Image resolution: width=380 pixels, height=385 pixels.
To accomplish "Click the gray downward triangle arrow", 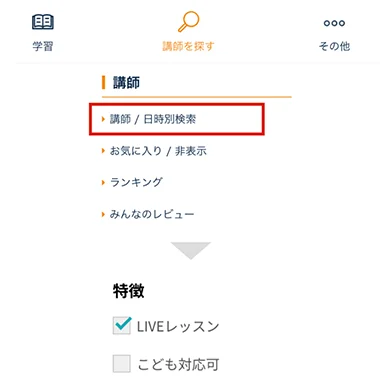I will tap(191, 250).
